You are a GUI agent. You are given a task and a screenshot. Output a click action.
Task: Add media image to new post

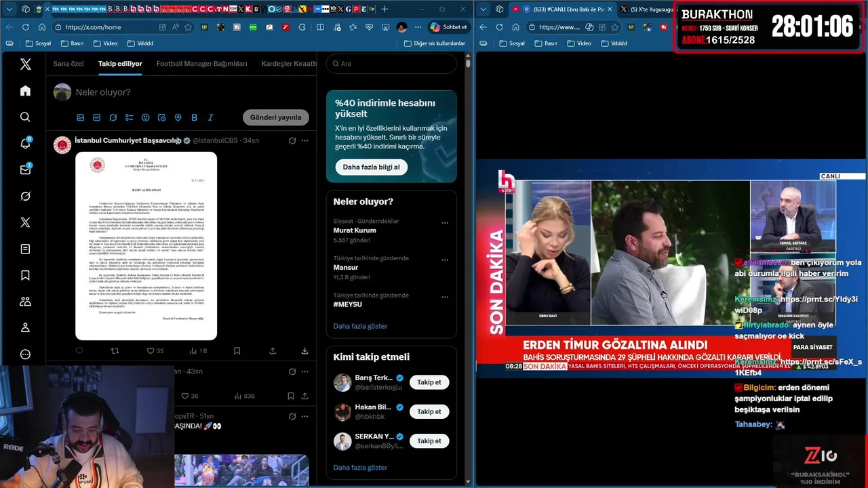[x=80, y=117]
